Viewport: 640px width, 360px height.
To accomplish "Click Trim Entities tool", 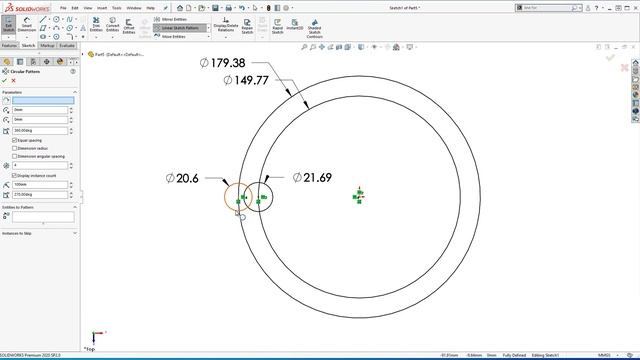I will (96, 24).
